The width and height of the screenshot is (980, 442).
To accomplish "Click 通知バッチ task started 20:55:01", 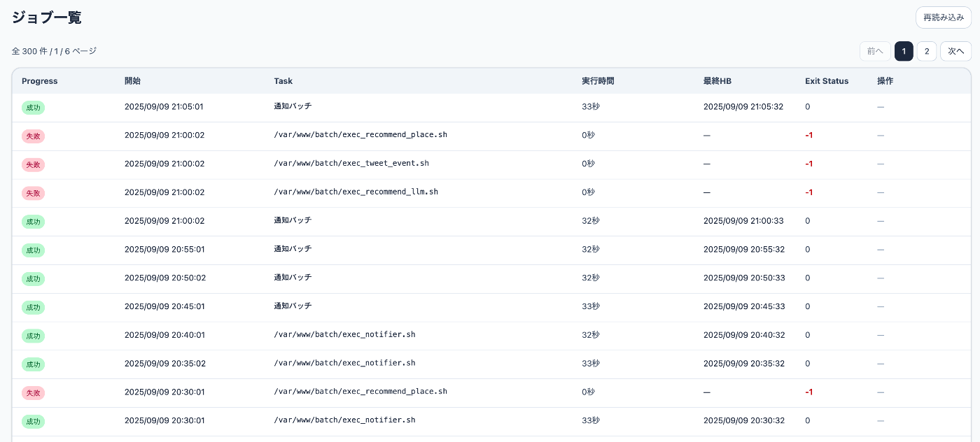I will (293, 249).
